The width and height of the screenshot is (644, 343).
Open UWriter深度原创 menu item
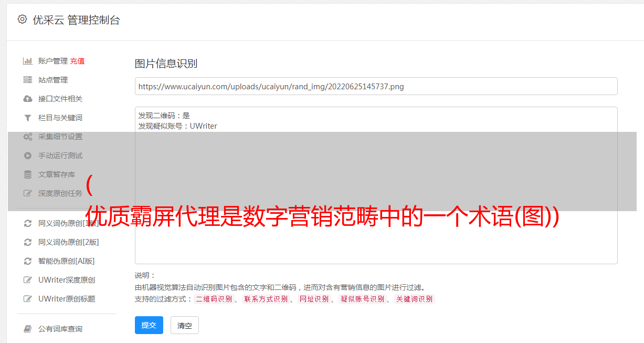(67, 280)
